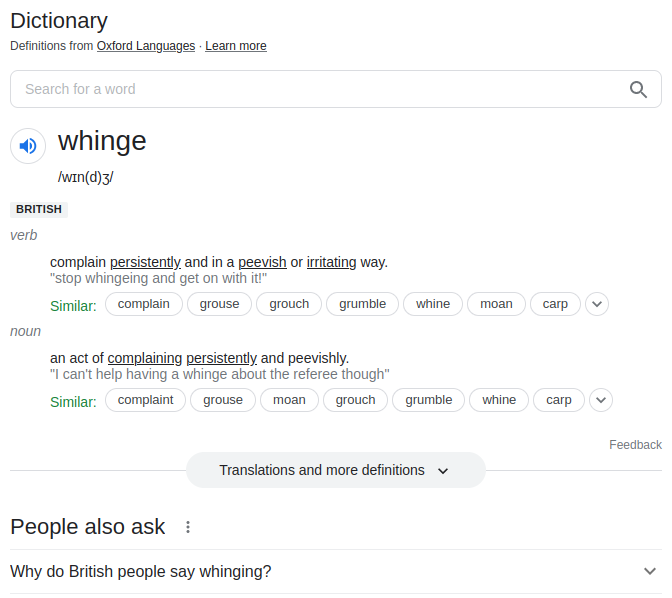This screenshot has width=672, height=598.
Task: Open the 'peevish' definition link
Action: pos(262,262)
